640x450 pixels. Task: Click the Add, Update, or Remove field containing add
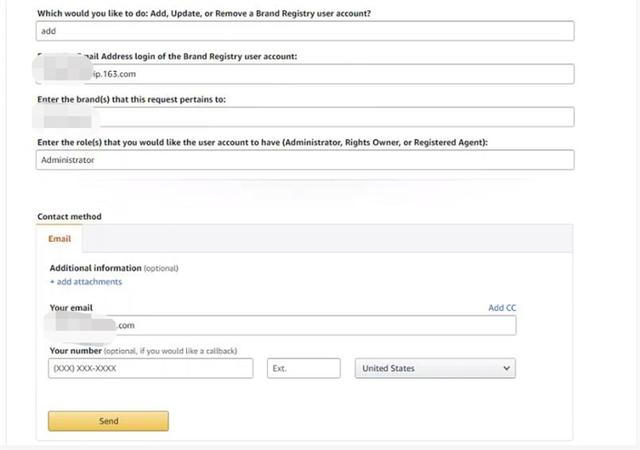click(x=305, y=31)
